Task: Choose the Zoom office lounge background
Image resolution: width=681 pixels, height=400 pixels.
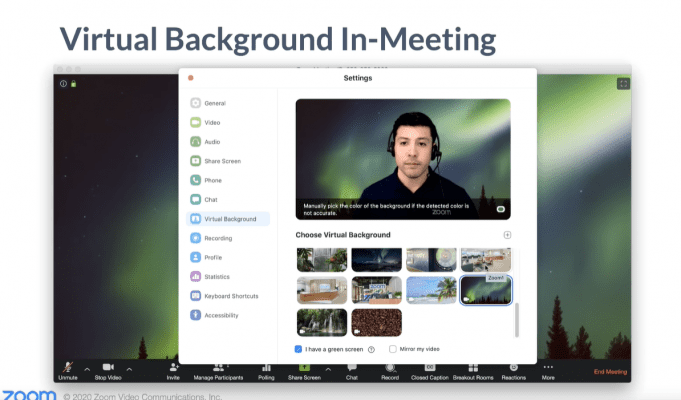Action: tap(377, 290)
